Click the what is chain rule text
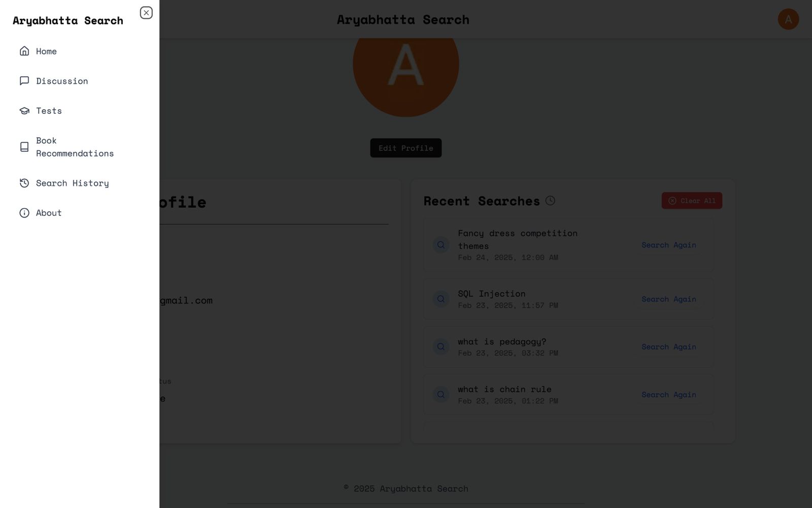812x508 pixels. point(504,389)
